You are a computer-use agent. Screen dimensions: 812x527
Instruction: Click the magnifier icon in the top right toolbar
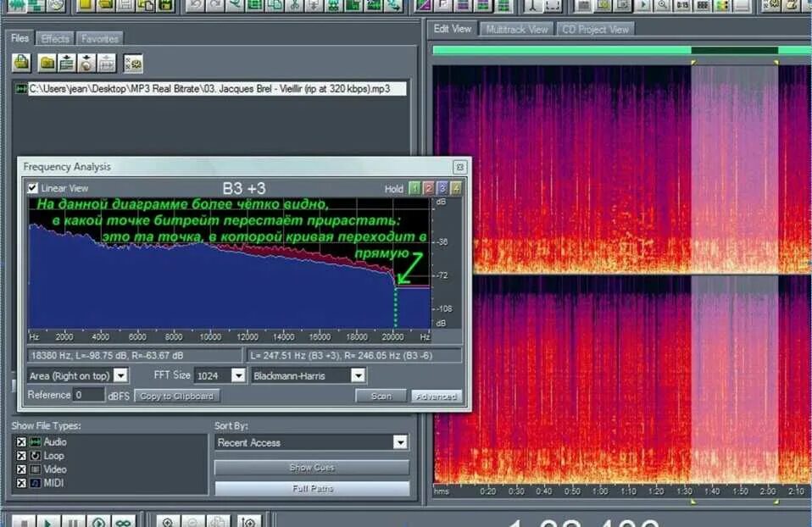click(662, 5)
